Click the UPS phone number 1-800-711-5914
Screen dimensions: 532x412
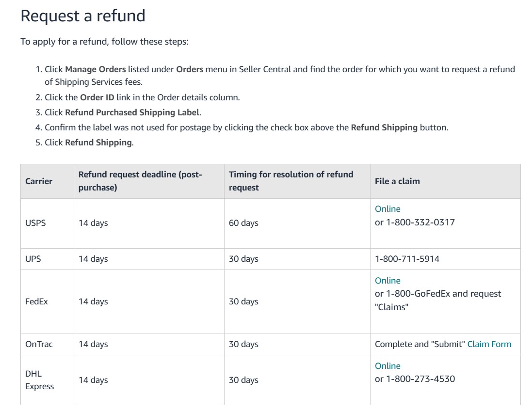(407, 259)
